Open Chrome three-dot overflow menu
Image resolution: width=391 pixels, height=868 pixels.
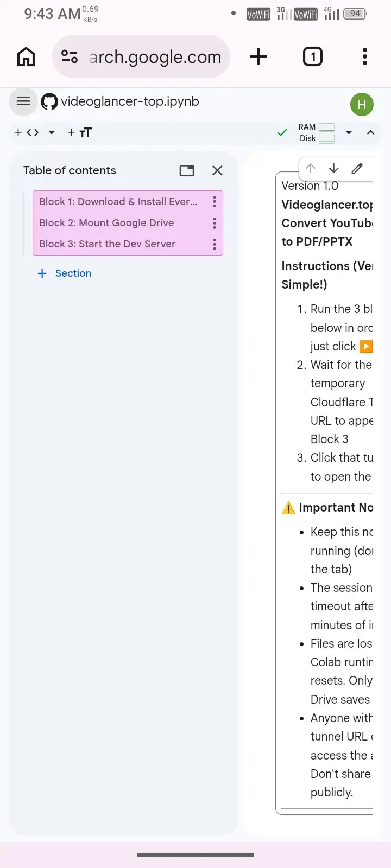[x=364, y=56]
